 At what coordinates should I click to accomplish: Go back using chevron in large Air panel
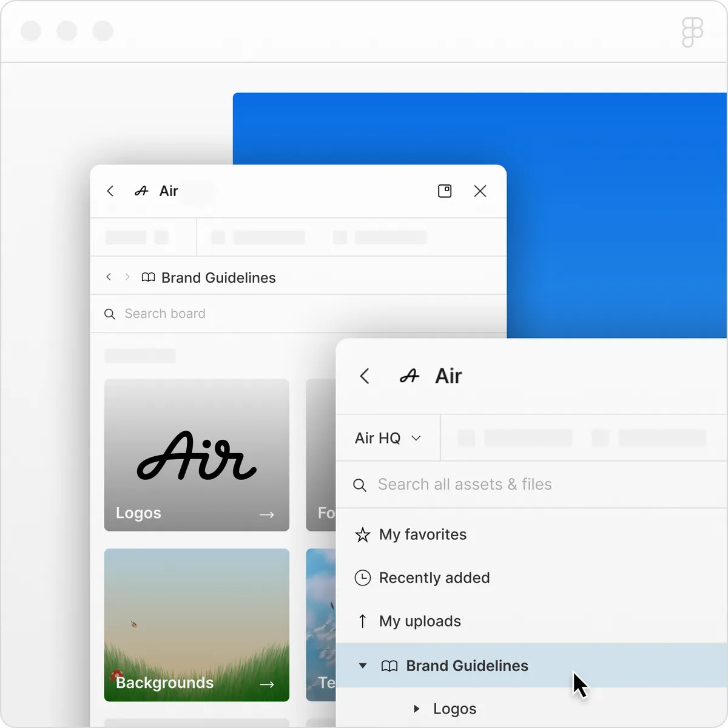365,376
